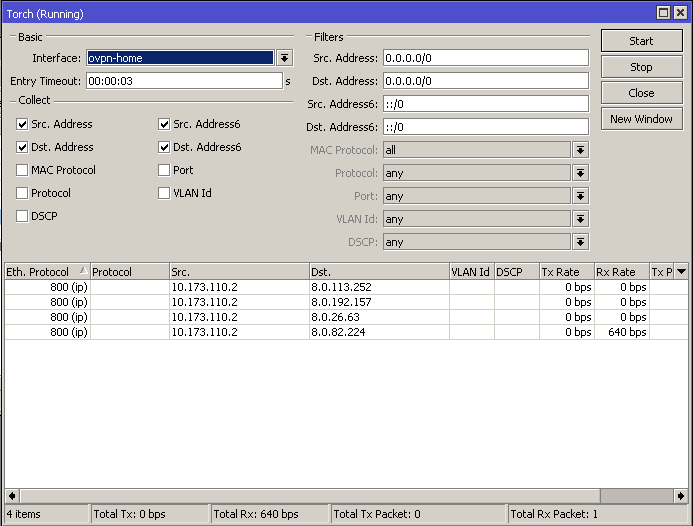Expand the MAC Protocol filter dropdown

click(x=580, y=150)
